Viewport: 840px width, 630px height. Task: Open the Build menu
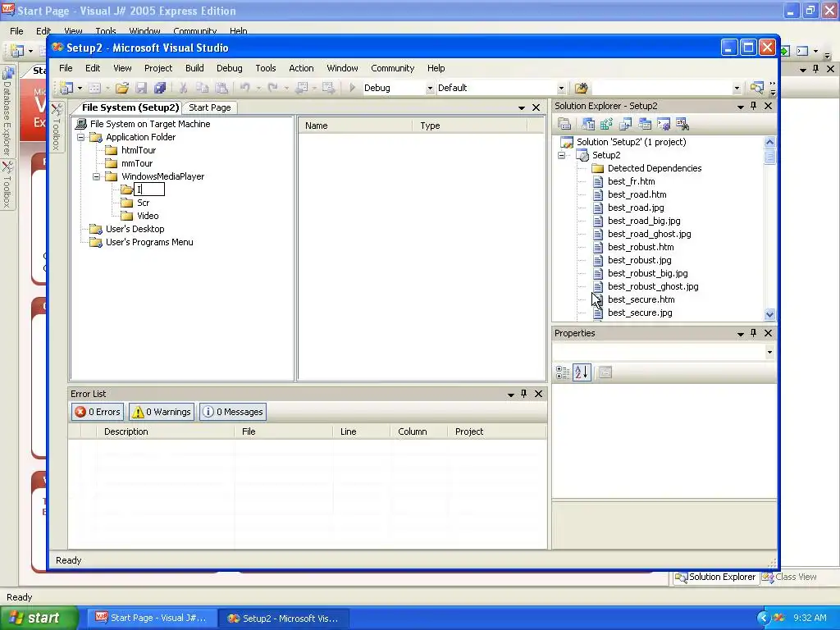click(x=194, y=68)
